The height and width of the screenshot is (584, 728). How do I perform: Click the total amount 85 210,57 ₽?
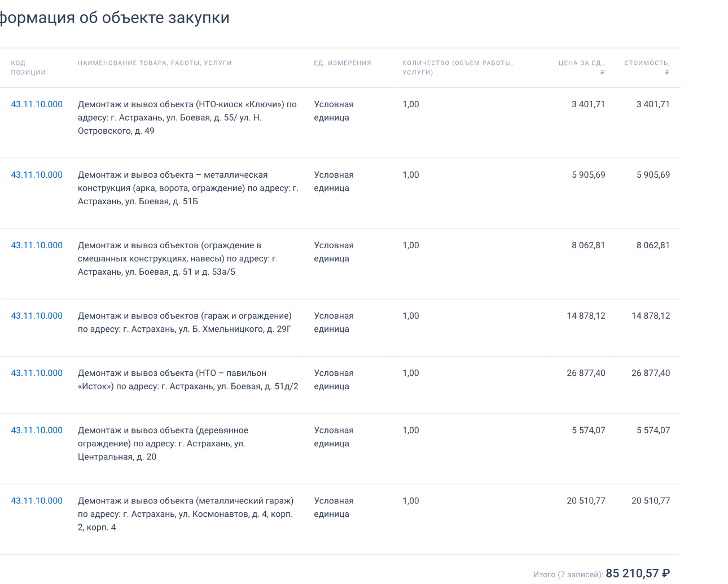[x=638, y=573]
